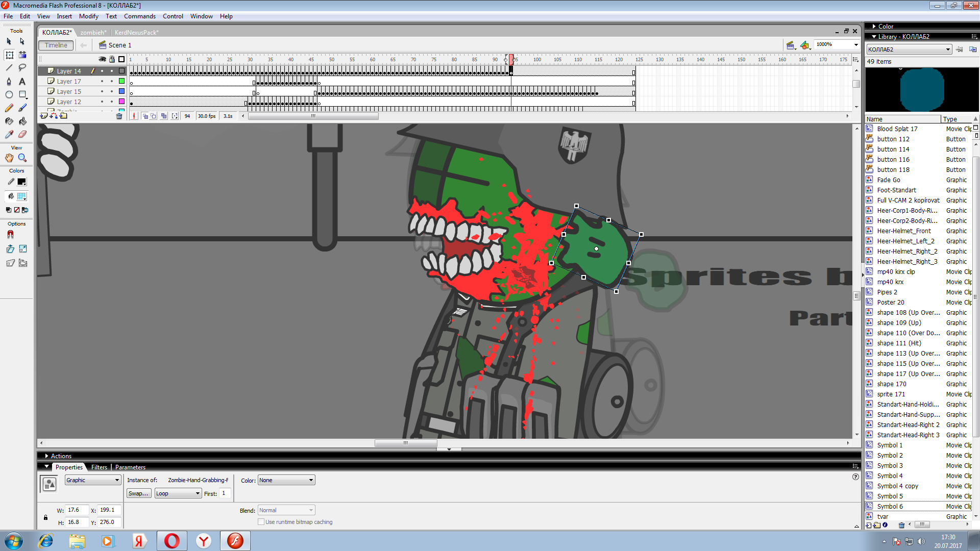Image resolution: width=980 pixels, height=551 pixels.
Task: Click the Swap Colors icon
Action: 25,210
